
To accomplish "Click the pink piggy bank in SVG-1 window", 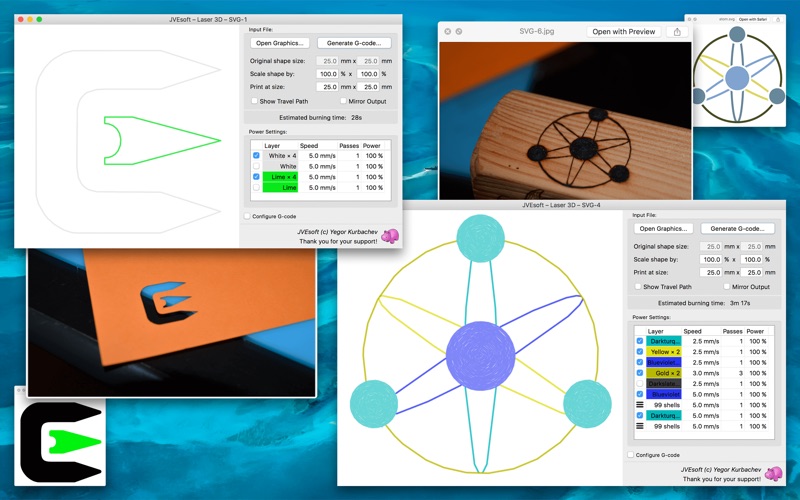I will [390, 236].
